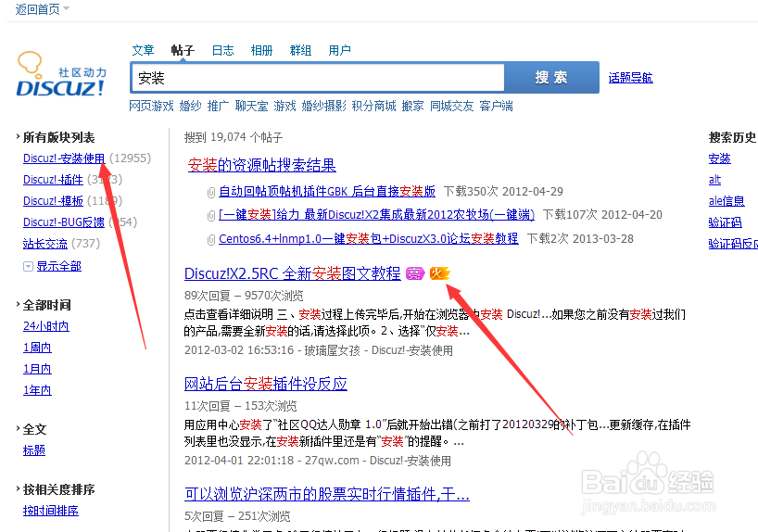
Task: Collapse the 按相关度排序 section arrow
Action: tap(18, 488)
